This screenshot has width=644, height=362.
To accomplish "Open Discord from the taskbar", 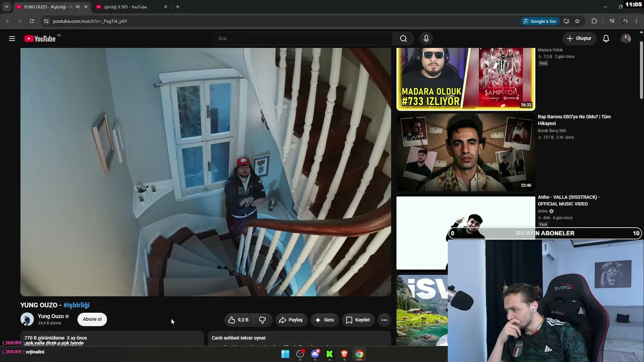I will coord(315,354).
